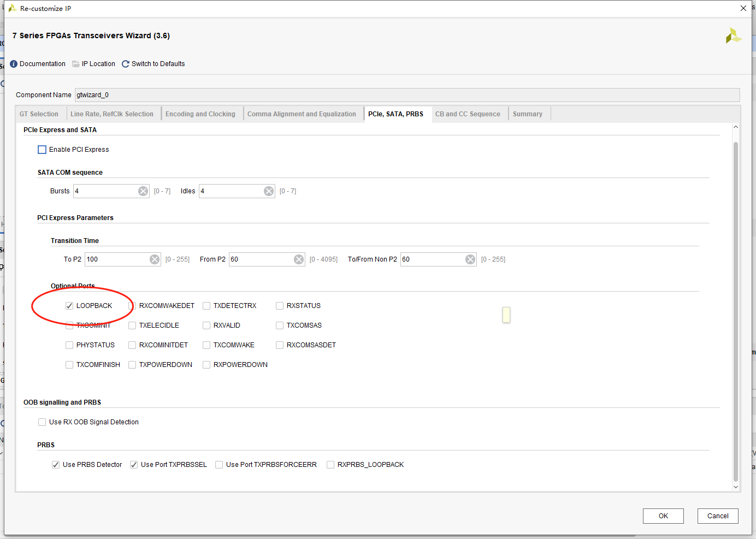Tick the TXELECIDLE checkbox
Viewport: 756px width, 539px height.
132,325
